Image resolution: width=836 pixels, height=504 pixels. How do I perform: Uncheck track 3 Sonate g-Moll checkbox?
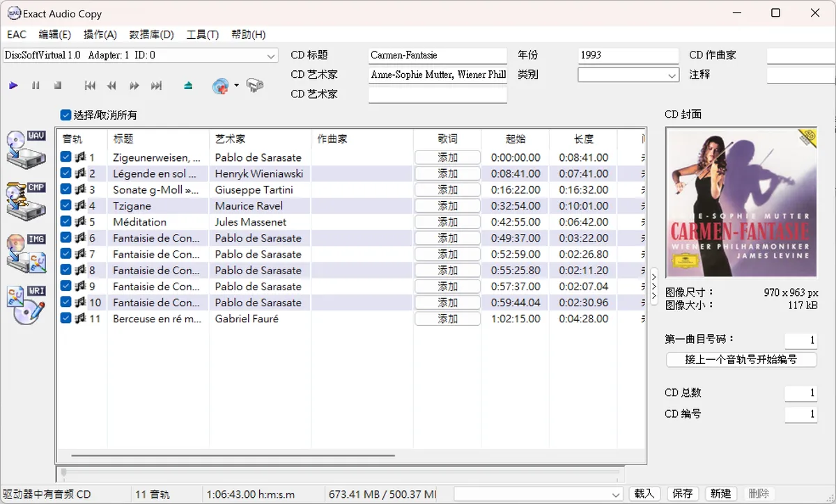(66, 189)
